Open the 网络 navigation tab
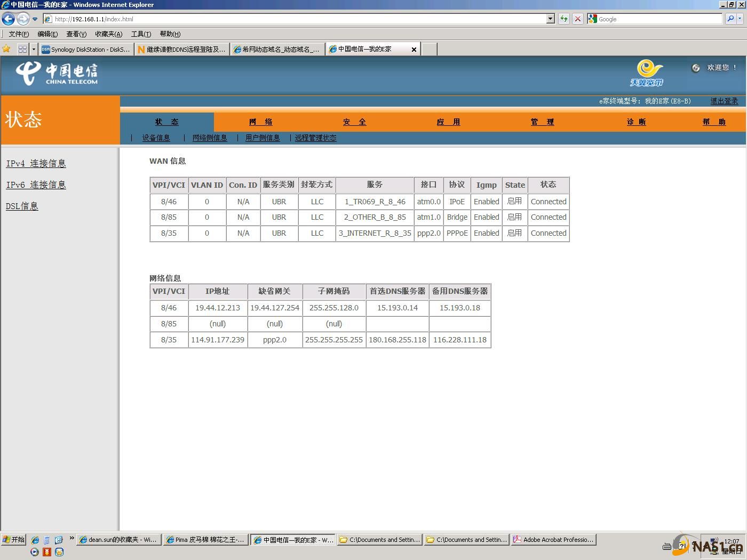Viewport: 747px width, 560px height. (x=261, y=122)
